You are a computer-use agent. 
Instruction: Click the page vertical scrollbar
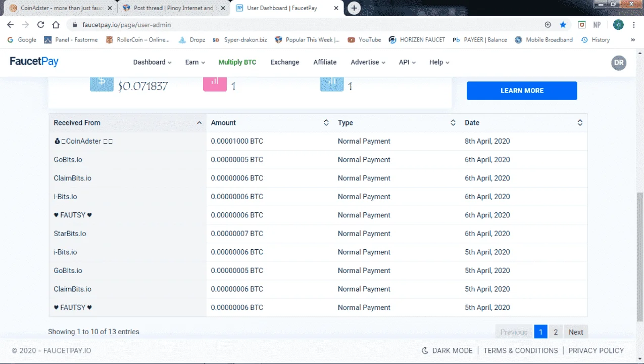tap(640, 257)
